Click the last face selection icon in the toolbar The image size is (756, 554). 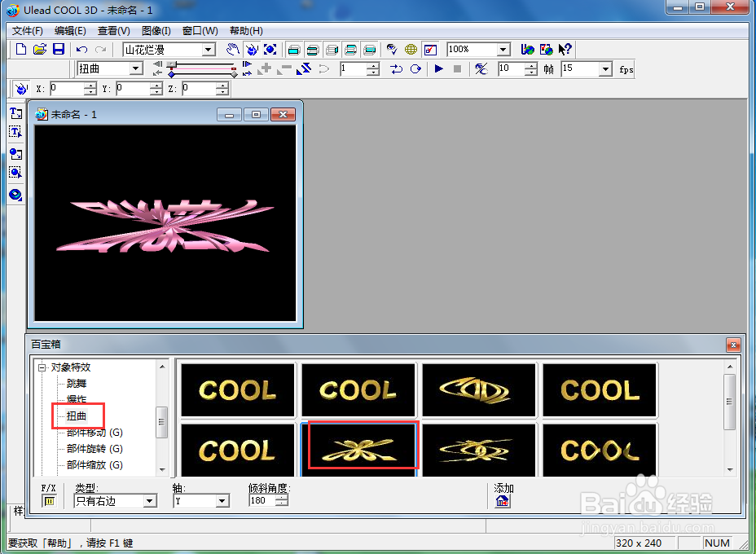[x=370, y=50]
